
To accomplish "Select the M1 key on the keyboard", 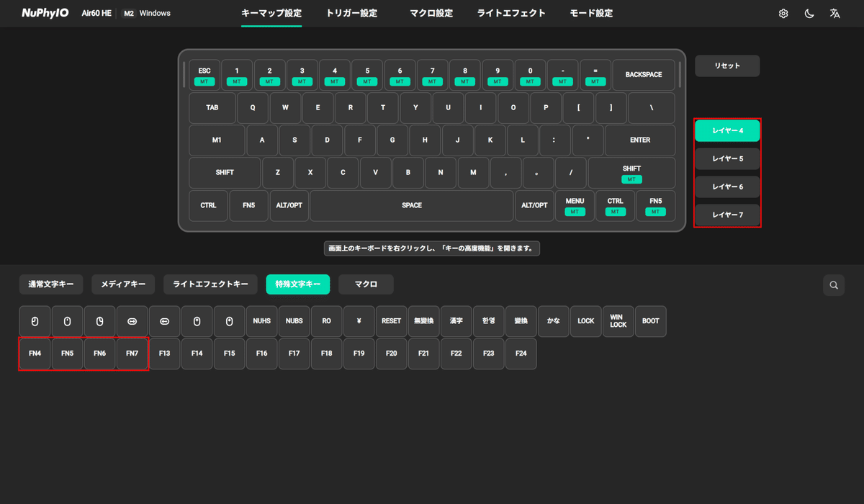I will pos(217,140).
